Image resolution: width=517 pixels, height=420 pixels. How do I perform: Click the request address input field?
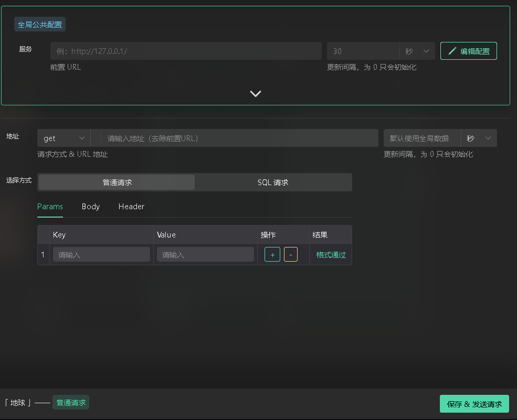[239, 138]
